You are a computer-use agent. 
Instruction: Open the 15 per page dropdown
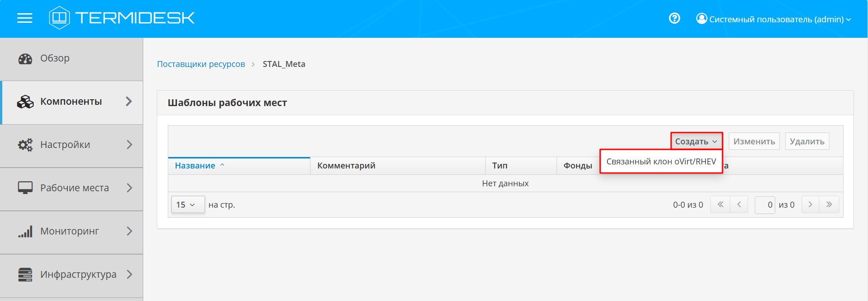186,205
